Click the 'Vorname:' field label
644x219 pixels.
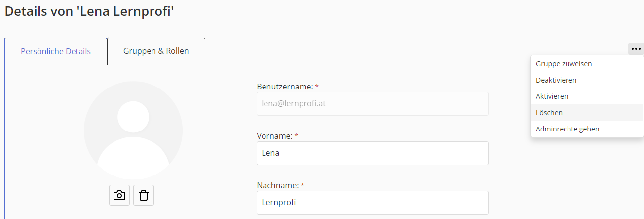point(274,136)
